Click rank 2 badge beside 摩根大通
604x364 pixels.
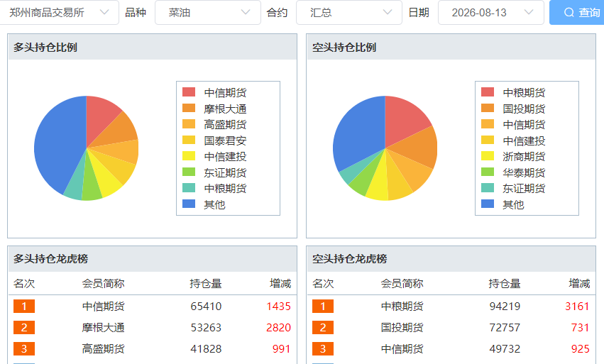(x=24, y=327)
